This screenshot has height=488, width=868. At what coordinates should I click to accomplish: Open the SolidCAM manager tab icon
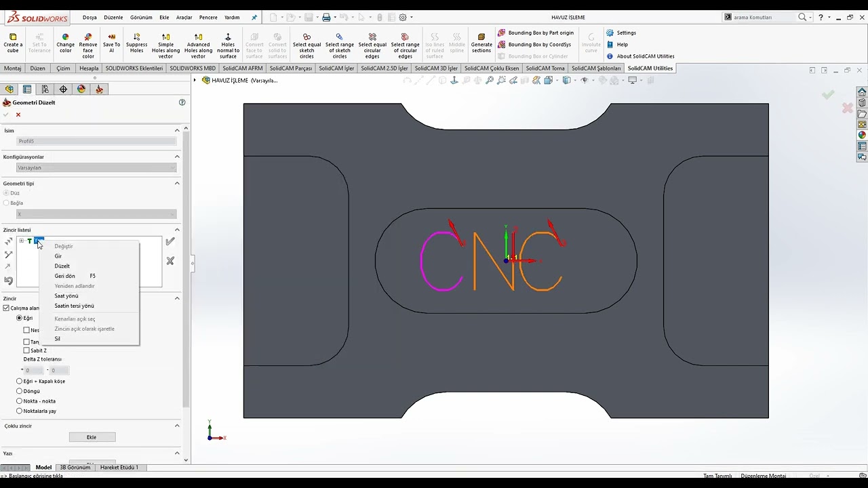(99, 89)
